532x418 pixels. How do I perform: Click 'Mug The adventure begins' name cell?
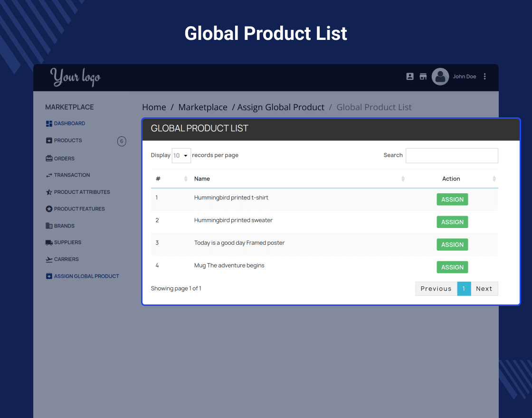point(229,266)
